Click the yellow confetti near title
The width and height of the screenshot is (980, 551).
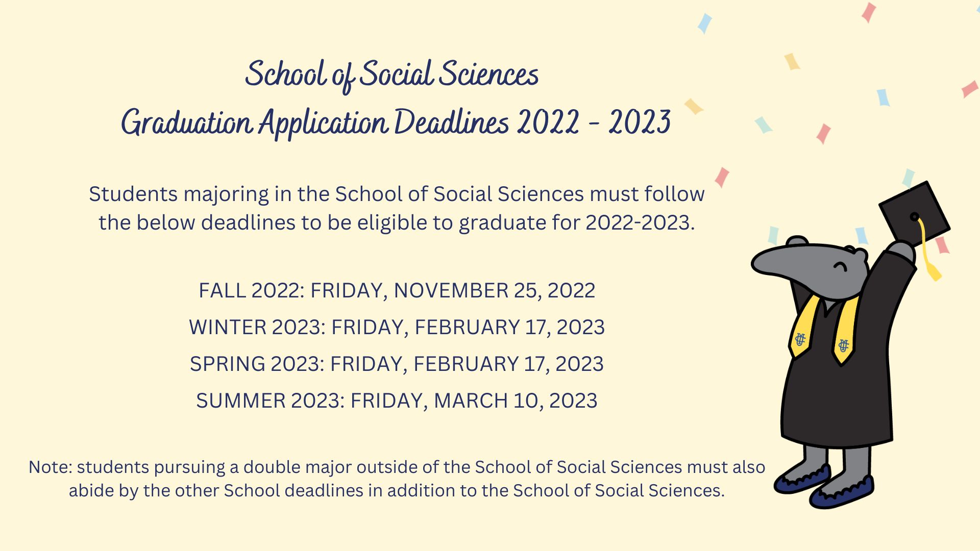point(694,106)
